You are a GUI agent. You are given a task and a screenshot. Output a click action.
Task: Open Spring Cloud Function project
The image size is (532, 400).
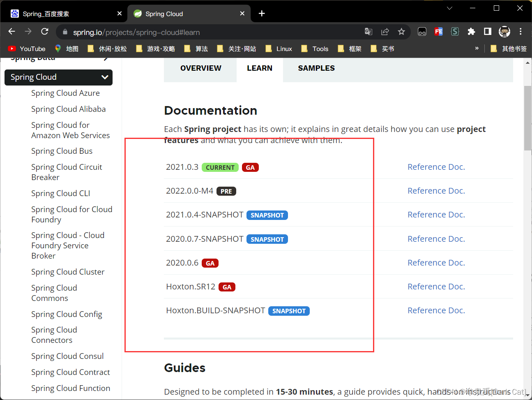(71, 388)
